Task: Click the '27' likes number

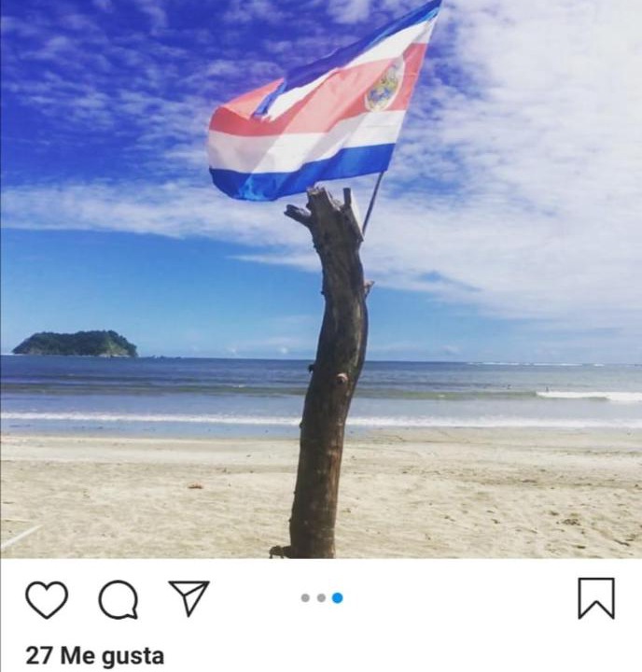Action: pyautogui.click(x=39, y=656)
